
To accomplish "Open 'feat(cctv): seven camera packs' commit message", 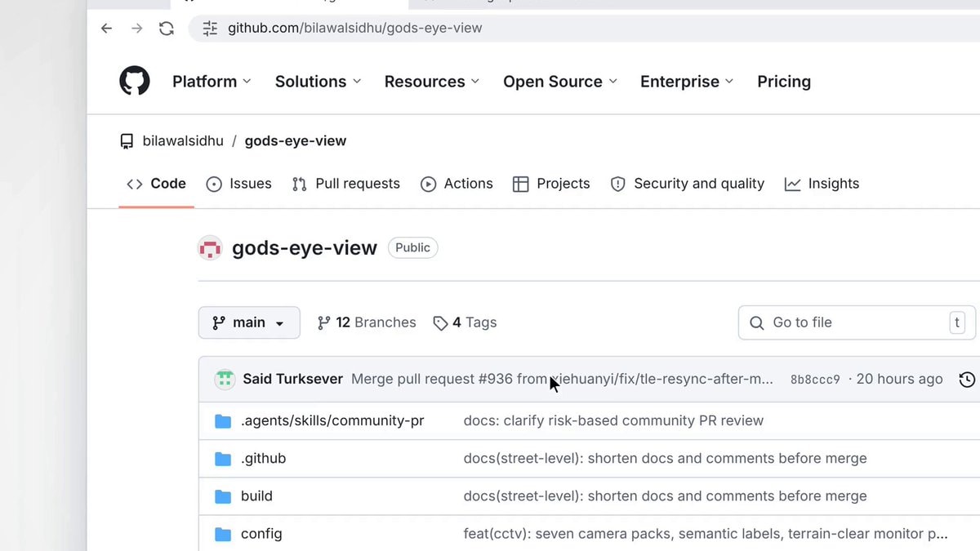I will coord(706,534).
